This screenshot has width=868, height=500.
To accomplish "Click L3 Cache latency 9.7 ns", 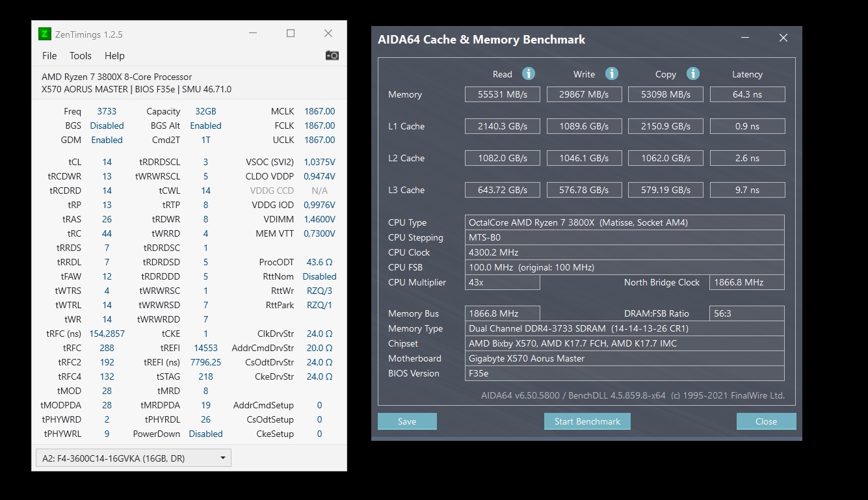I will coord(747,190).
